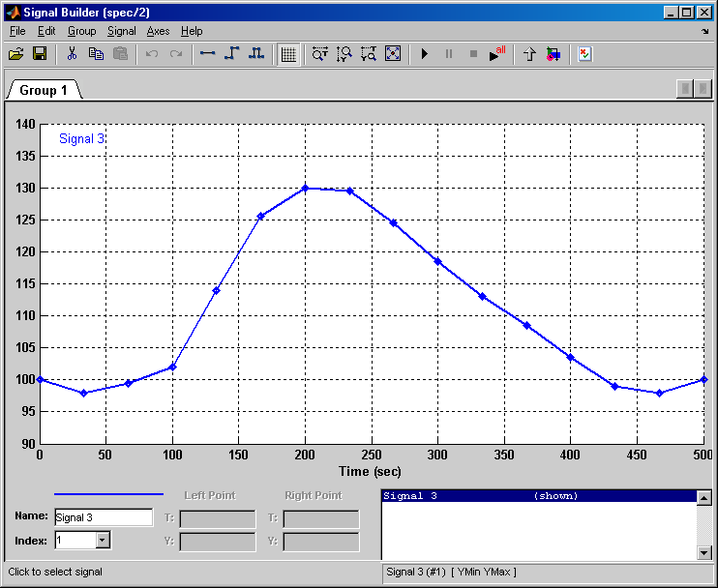Add a step signal with toolbar icon
The image size is (718, 588).
pos(231,54)
